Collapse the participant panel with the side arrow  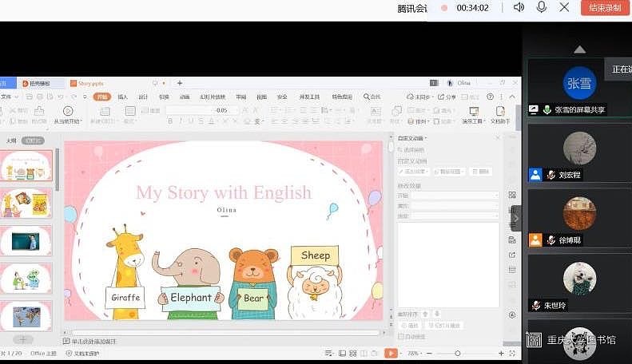point(516,219)
